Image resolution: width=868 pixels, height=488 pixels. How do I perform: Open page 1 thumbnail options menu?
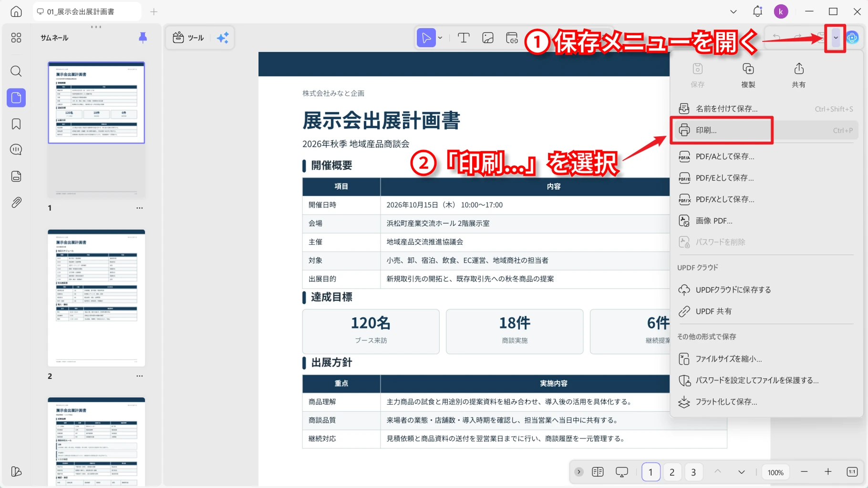tap(139, 208)
